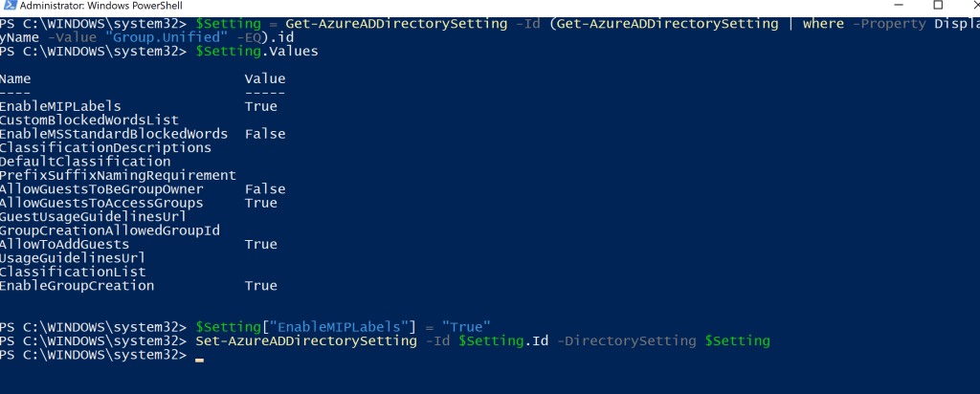Screen dimensions: 980x394
Task: Click the Administrator: Windows PowerShell title text
Action: (x=87, y=8)
